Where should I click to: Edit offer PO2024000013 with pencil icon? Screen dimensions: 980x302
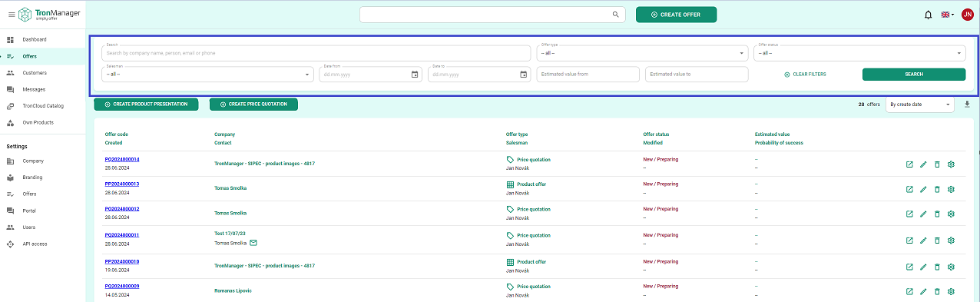point(923,189)
